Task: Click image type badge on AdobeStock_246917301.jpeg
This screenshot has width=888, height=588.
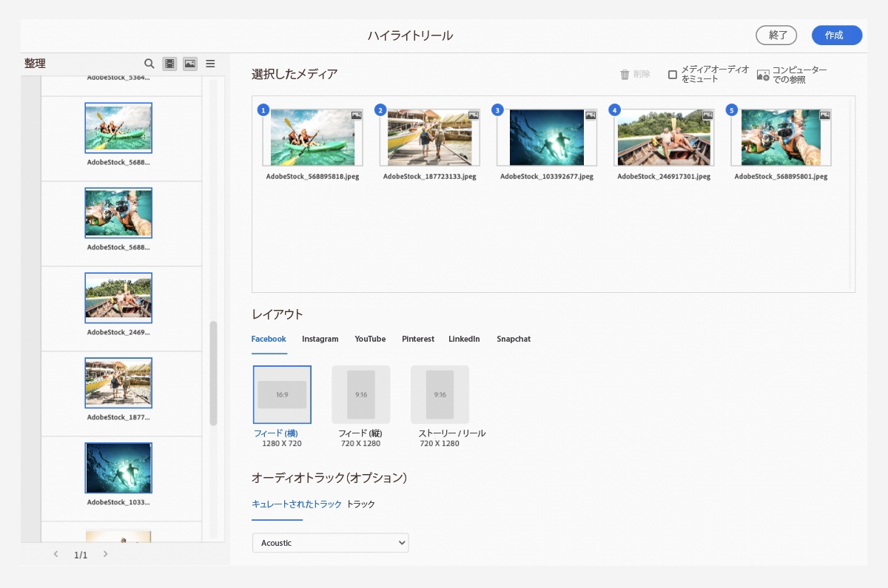Action: coord(707,115)
